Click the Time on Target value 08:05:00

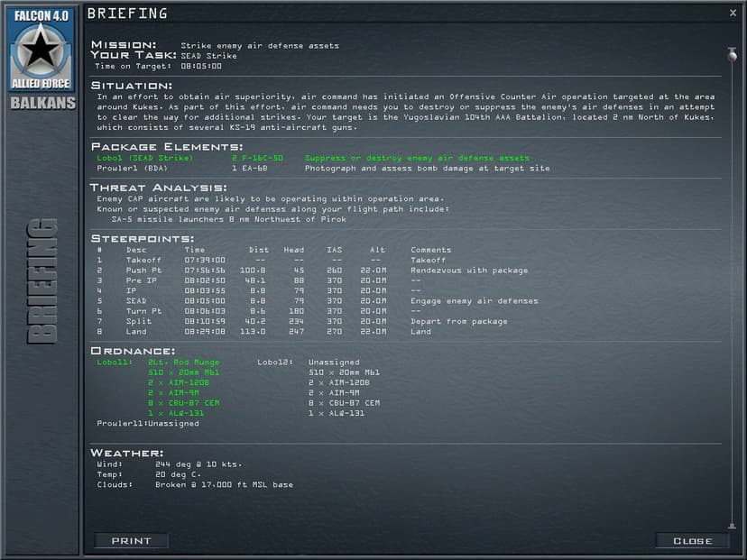201,66
